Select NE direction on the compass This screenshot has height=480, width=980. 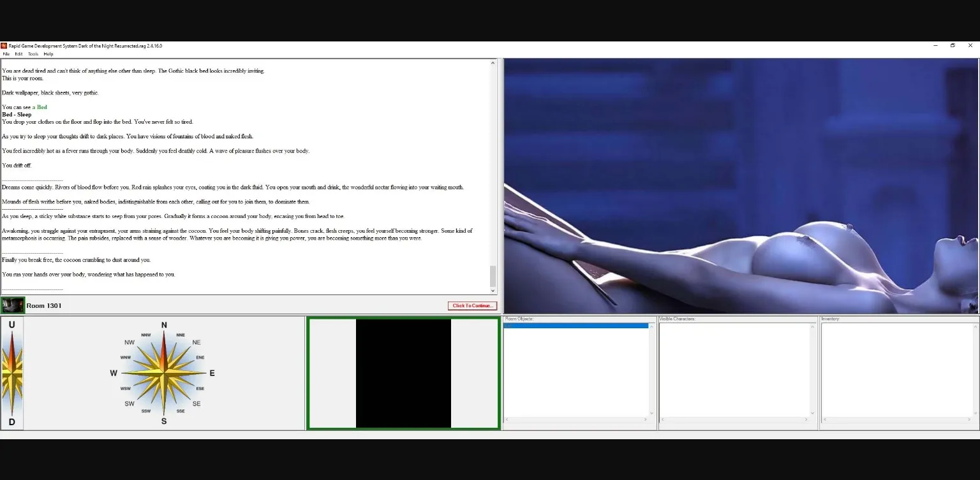(196, 342)
